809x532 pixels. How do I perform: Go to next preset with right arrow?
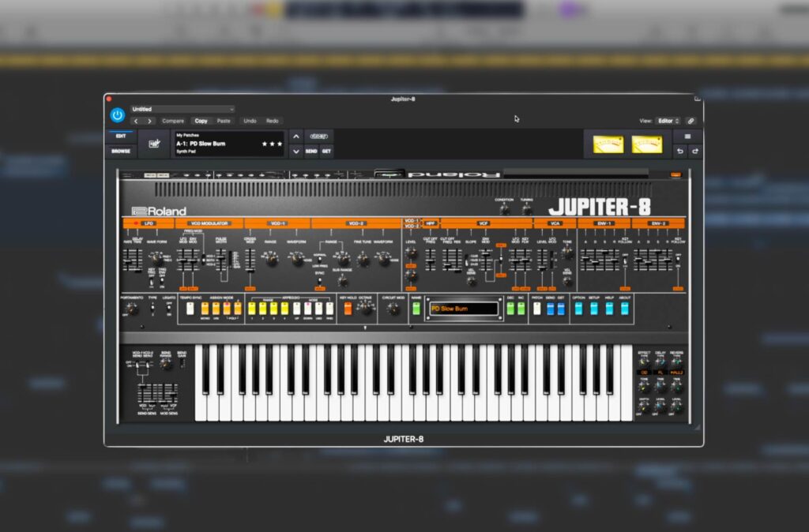click(x=149, y=121)
